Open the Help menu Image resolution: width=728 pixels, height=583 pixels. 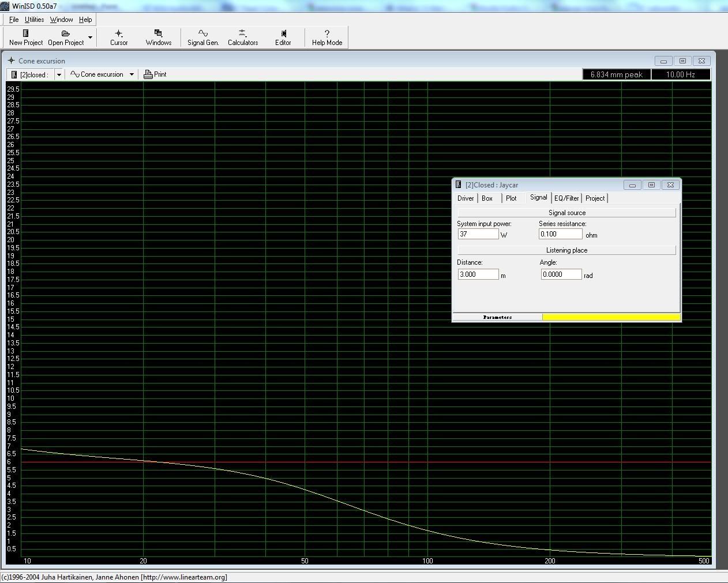(85, 20)
